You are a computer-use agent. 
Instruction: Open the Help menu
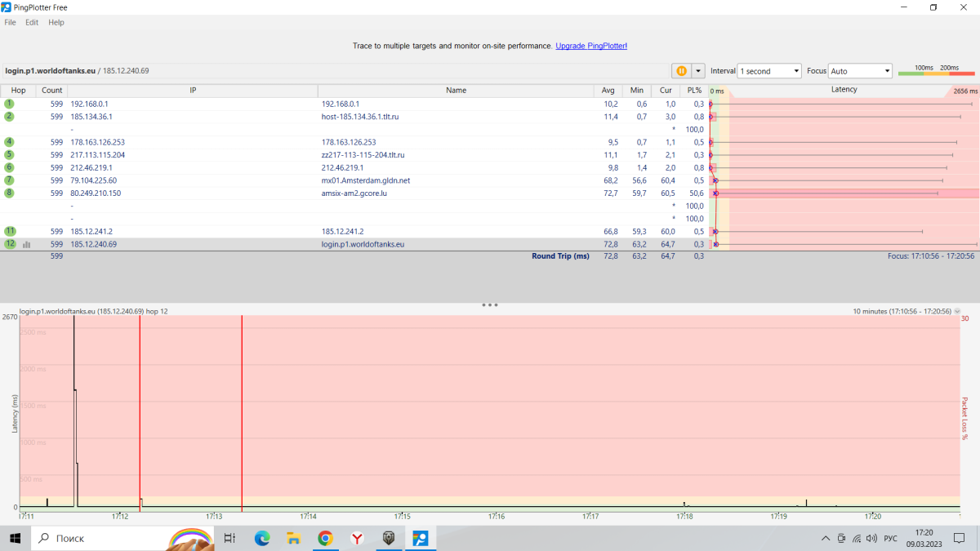pos(56,22)
